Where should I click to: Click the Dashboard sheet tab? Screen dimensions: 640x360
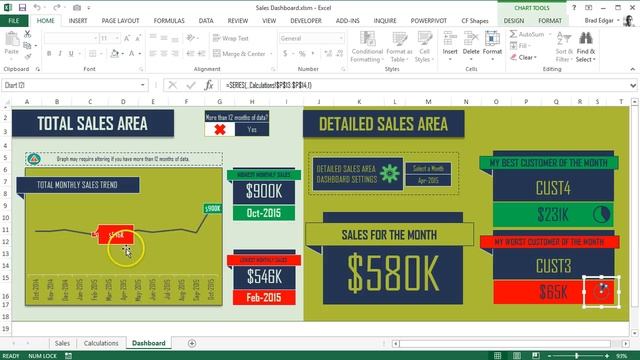(149, 343)
